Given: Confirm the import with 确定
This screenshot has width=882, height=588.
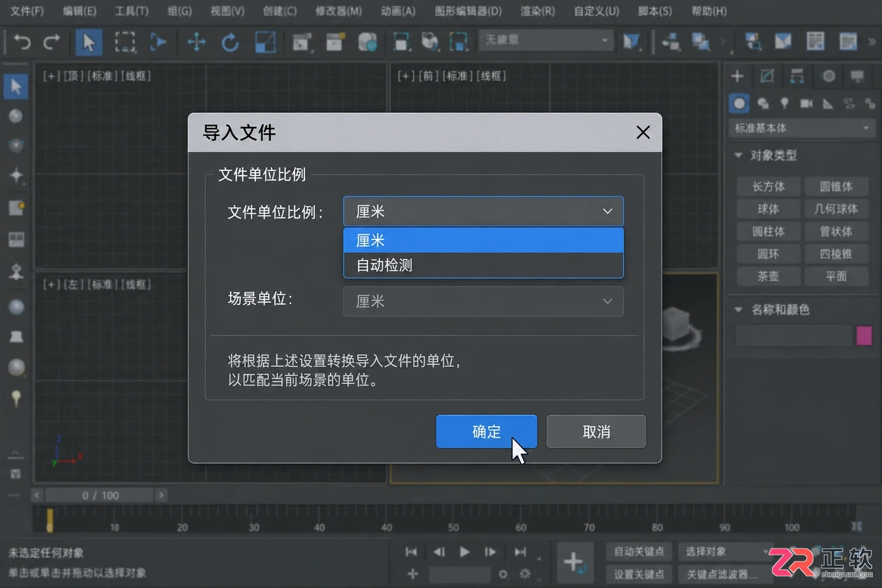Looking at the screenshot, I should [x=486, y=431].
